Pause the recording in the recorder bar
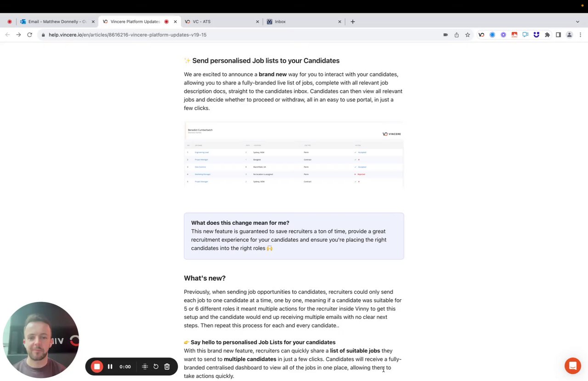 [110, 366]
